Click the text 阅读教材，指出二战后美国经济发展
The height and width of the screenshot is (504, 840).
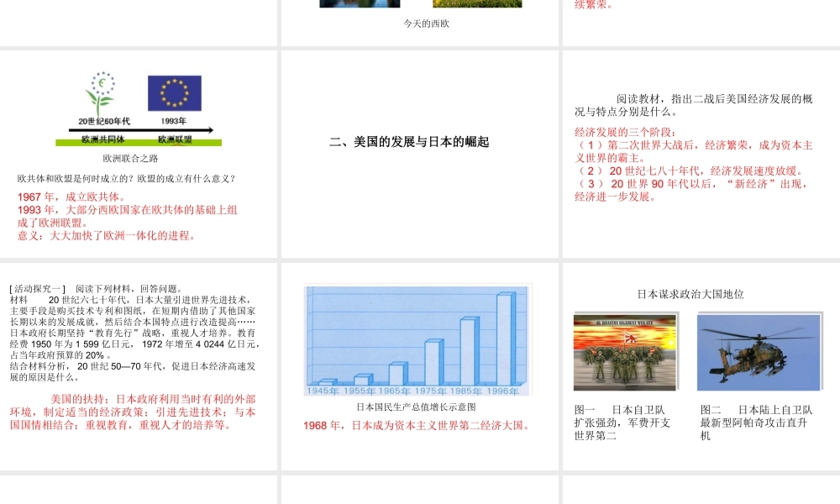click(694, 105)
